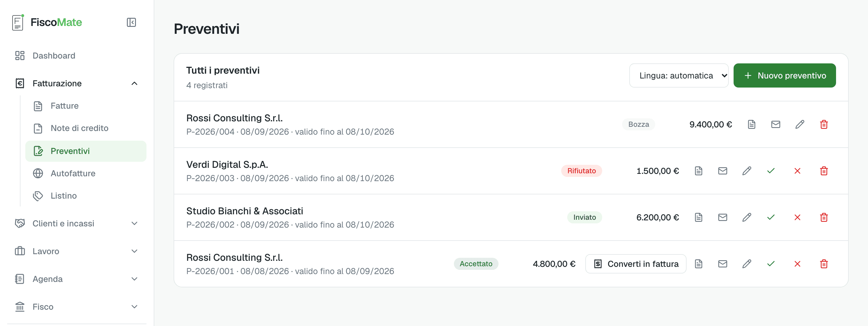
Task: Reject the Rossi Consulting P-2026/001 quote
Action: point(797,264)
